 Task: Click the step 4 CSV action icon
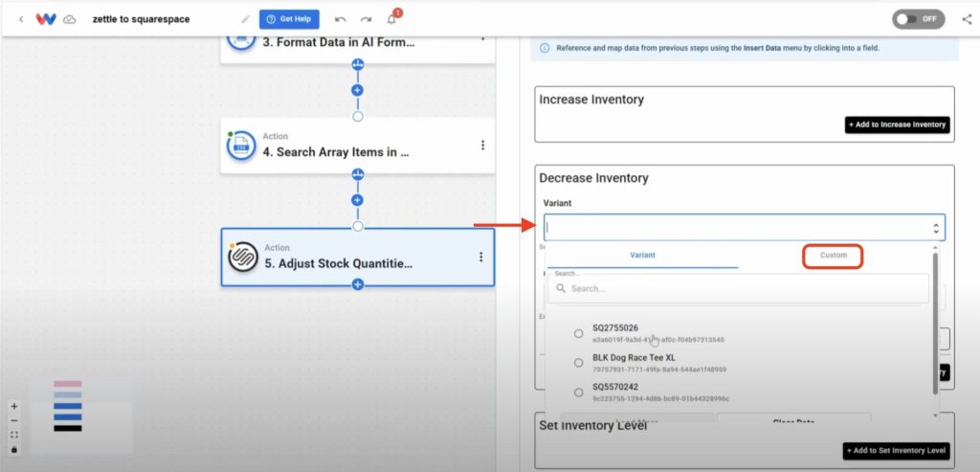click(x=241, y=146)
